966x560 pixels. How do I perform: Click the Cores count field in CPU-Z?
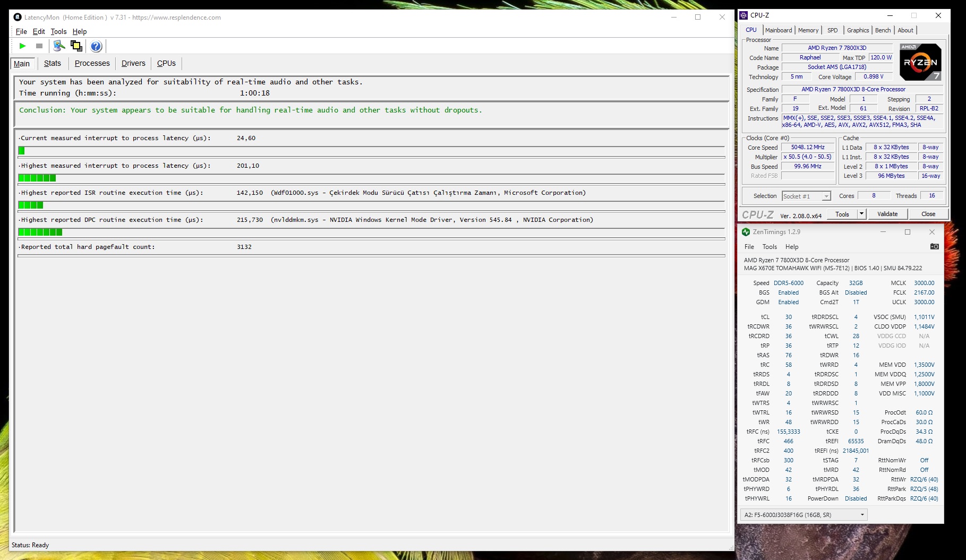click(x=874, y=196)
